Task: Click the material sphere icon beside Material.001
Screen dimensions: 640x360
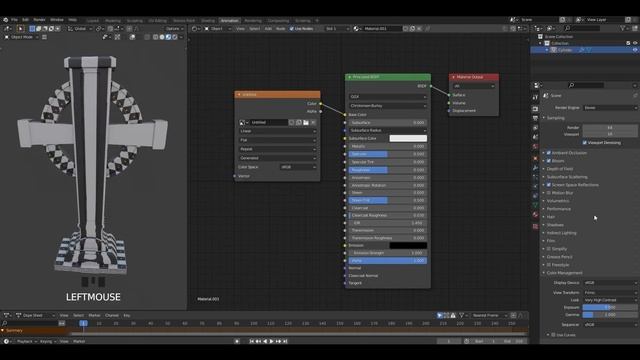Action: [x=357, y=29]
